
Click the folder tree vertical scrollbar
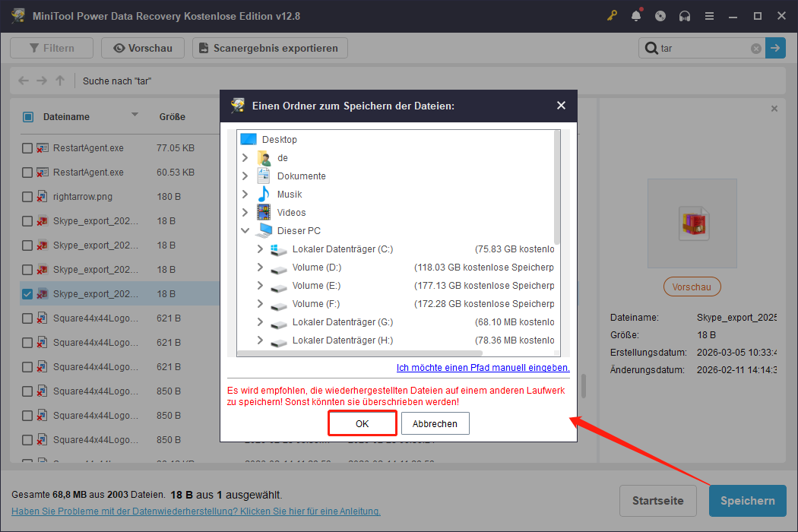557,188
